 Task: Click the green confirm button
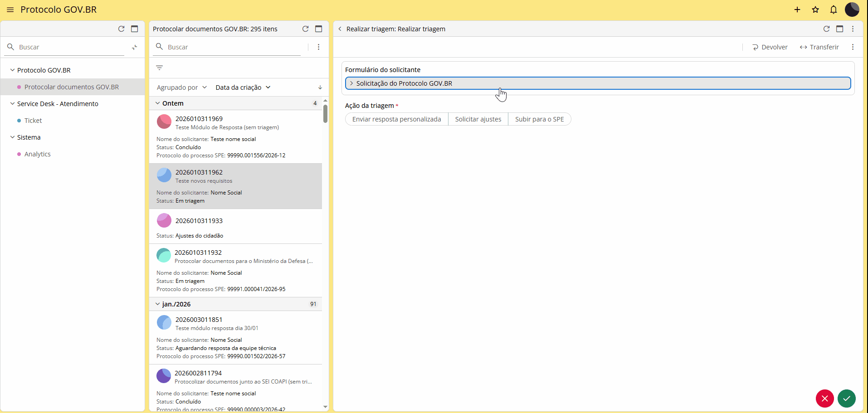tap(846, 398)
